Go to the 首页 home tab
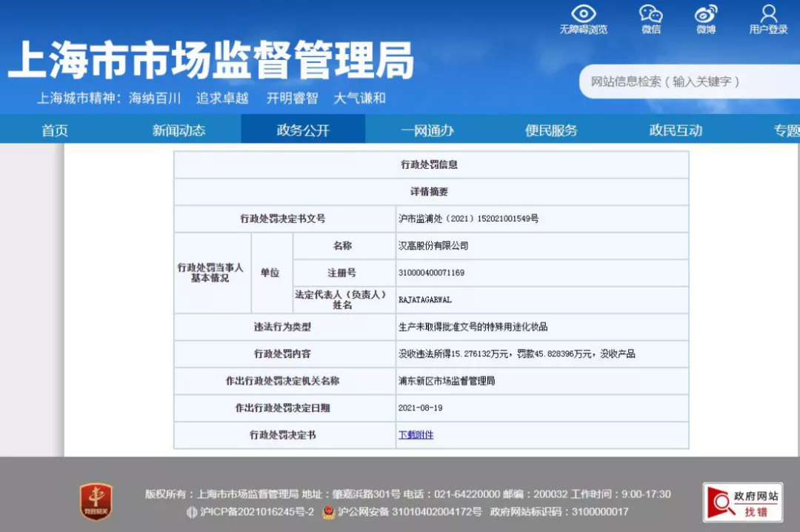The width and height of the screenshot is (800, 532). (x=55, y=131)
